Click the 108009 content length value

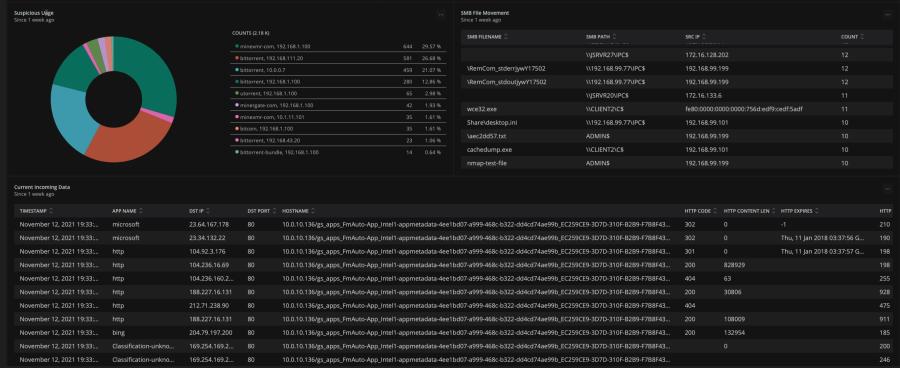tap(735, 319)
